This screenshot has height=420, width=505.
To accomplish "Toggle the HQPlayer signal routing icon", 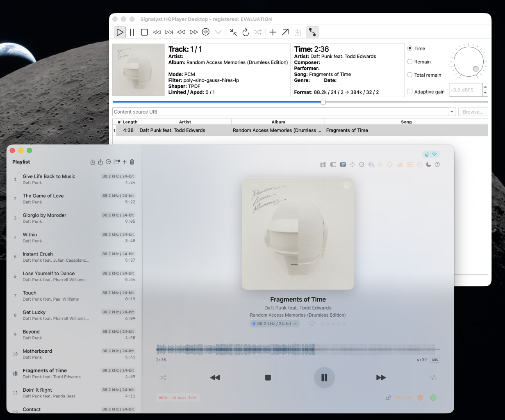I will pos(312,32).
